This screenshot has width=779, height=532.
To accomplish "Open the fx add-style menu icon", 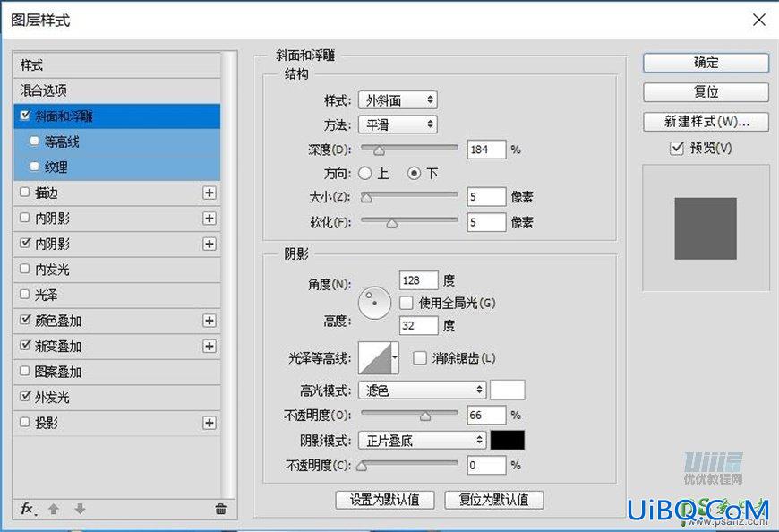I will (x=29, y=509).
